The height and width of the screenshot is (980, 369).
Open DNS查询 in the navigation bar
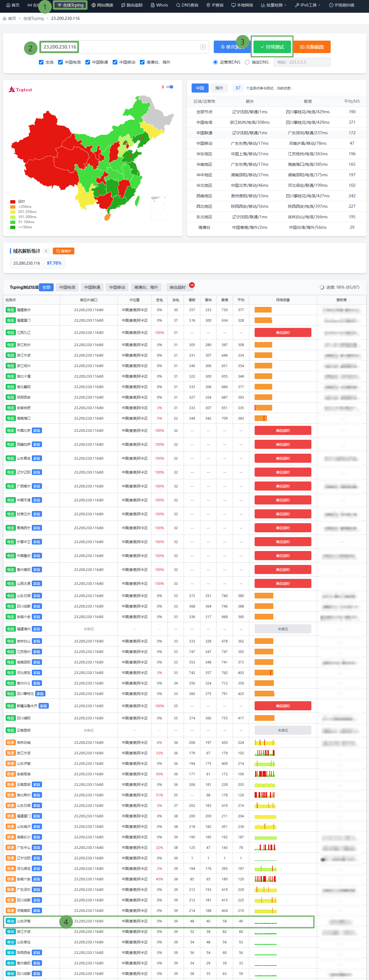tap(187, 5)
